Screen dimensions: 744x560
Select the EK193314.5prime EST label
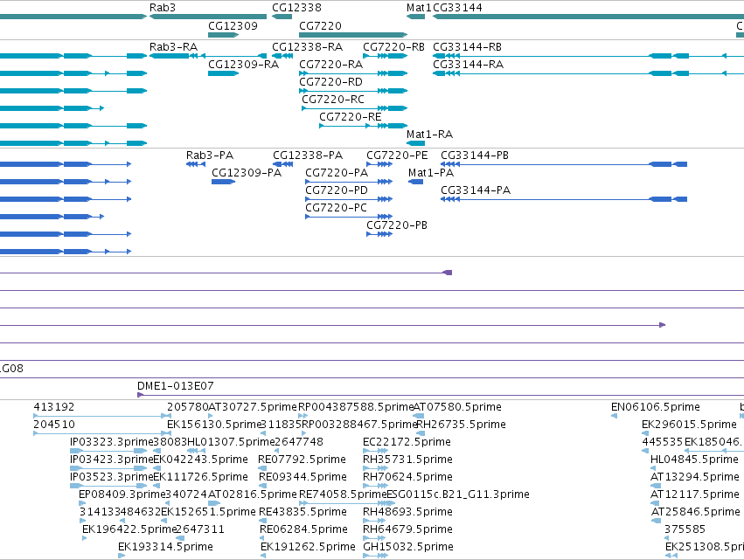click(165, 547)
